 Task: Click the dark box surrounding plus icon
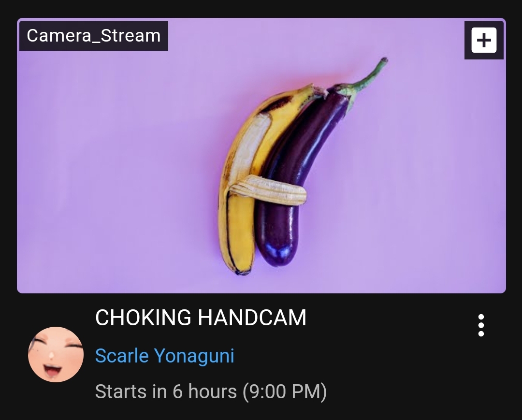(x=484, y=40)
